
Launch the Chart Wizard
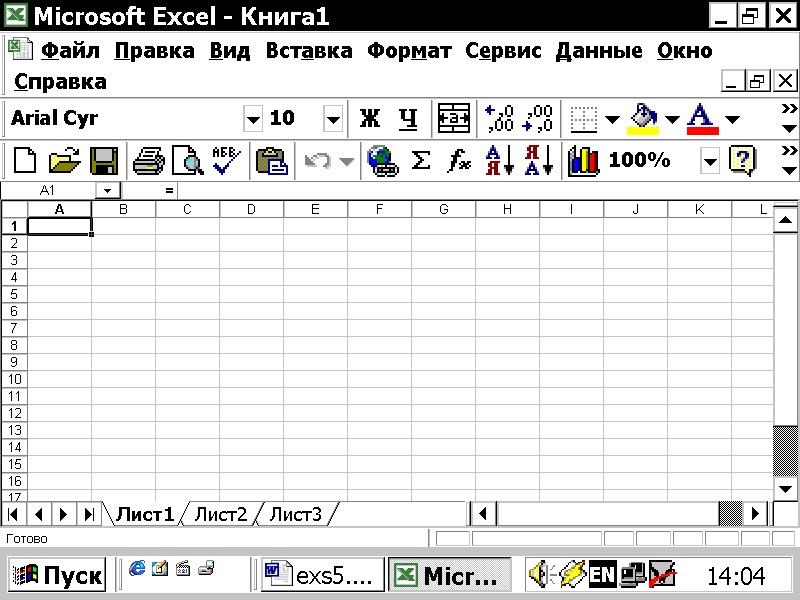583,160
